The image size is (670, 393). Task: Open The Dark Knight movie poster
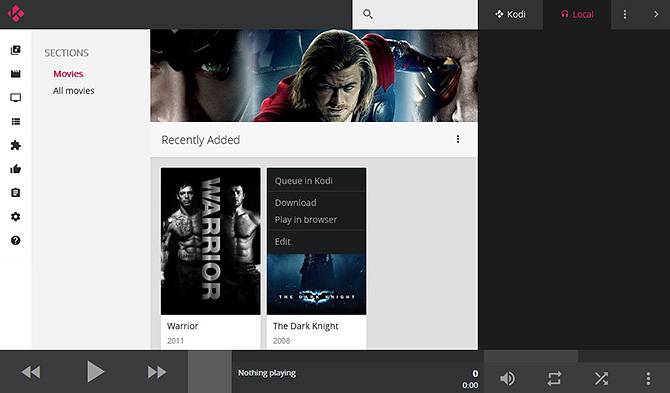pyautogui.click(x=317, y=284)
